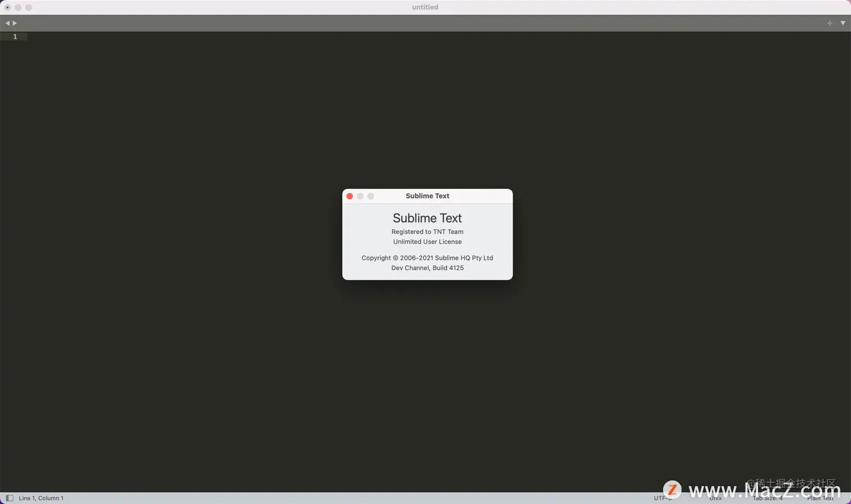851x504 pixels.
Task: Click the Registered to TNT Team text
Action: click(x=427, y=232)
